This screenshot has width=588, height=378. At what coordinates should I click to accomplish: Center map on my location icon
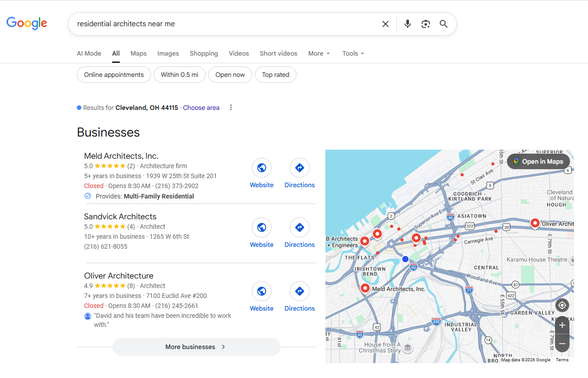[562, 306]
